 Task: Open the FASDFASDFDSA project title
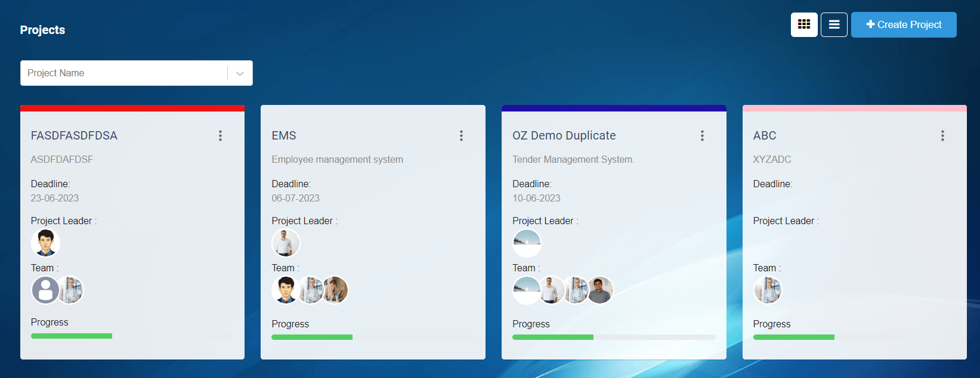pyautogui.click(x=74, y=135)
